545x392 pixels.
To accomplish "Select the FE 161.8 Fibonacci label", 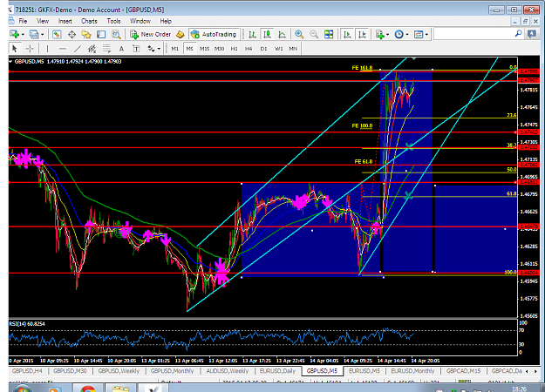I will point(362,68).
